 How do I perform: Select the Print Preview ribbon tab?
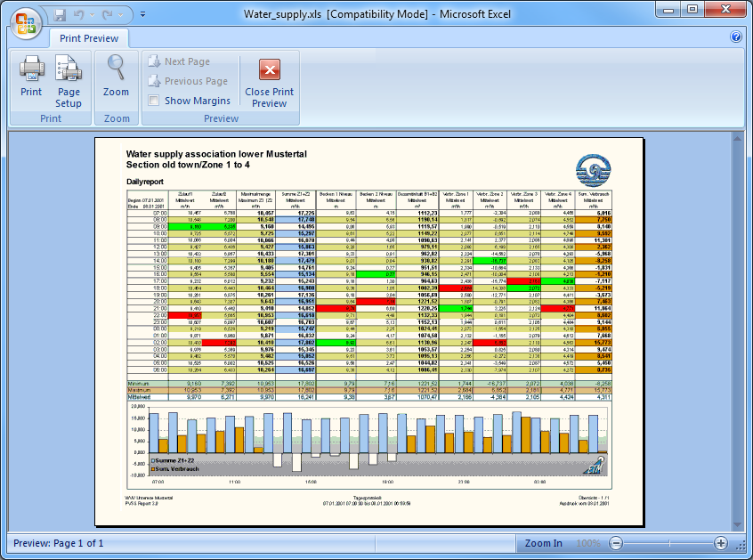89,39
